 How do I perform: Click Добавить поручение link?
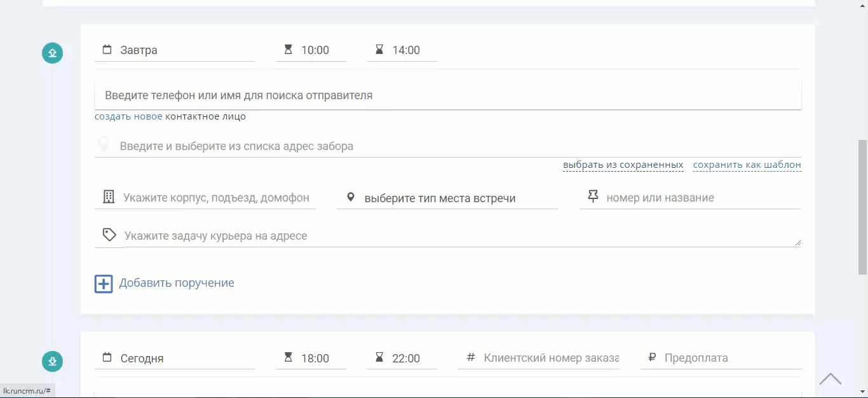pos(177,283)
